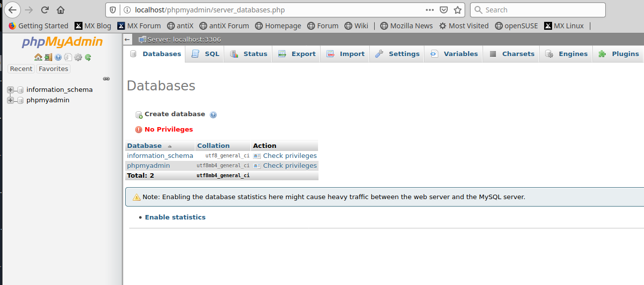The image size is (644, 285).
Task: Open navigation panel settings gear icon
Action: coord(78,57)
